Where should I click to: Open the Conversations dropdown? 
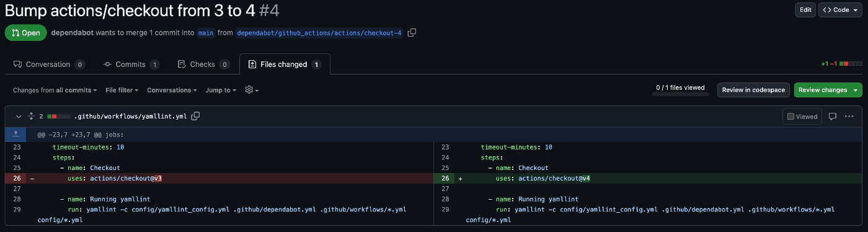coord(172,90)
